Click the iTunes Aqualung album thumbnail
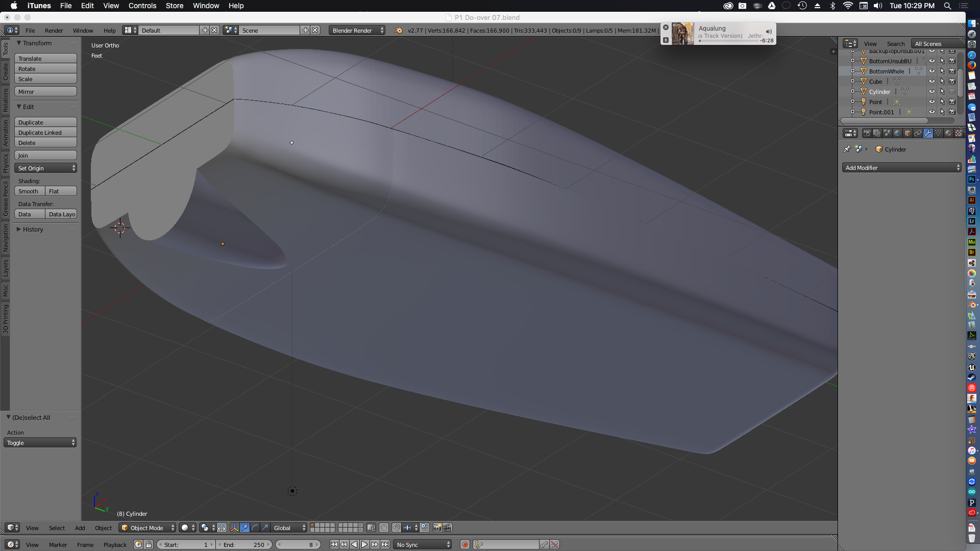This screenshot has height=551, width=980. (682, 34)
